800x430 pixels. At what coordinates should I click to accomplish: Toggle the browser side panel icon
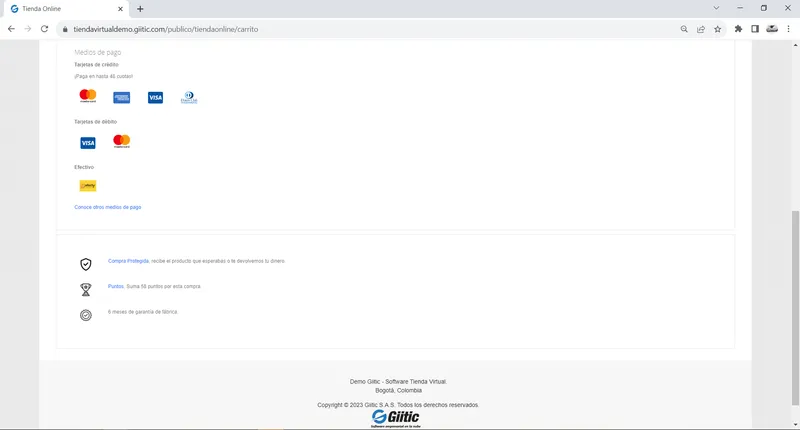click(755, 29)
